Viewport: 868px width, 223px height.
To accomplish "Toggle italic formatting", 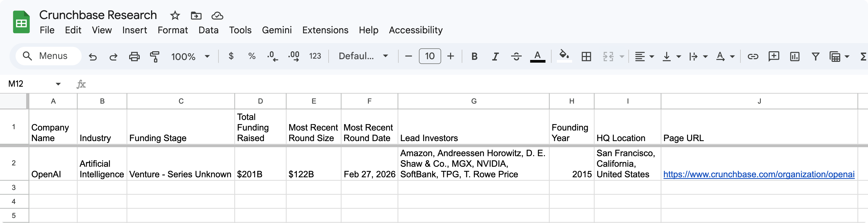I will (x=495, y=57).
